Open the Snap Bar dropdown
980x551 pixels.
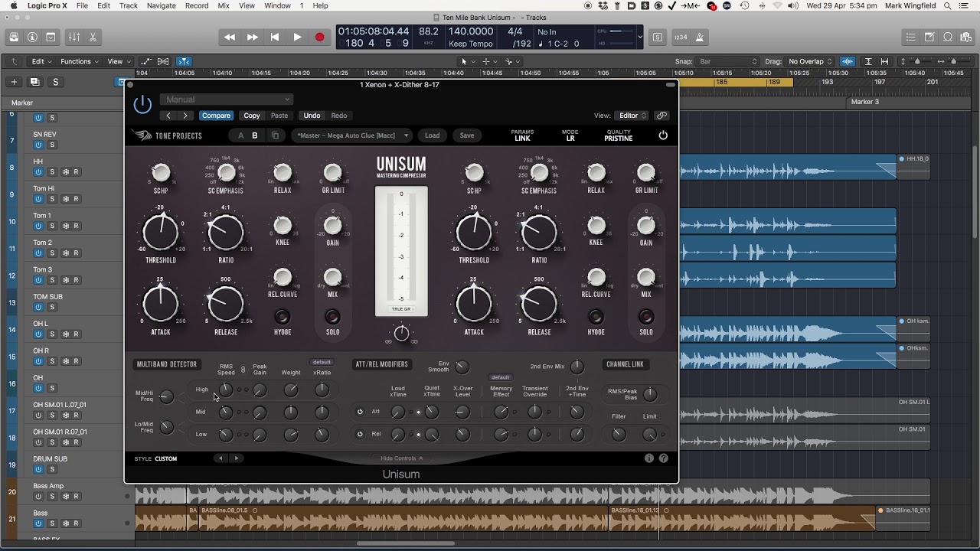point(728,61)
